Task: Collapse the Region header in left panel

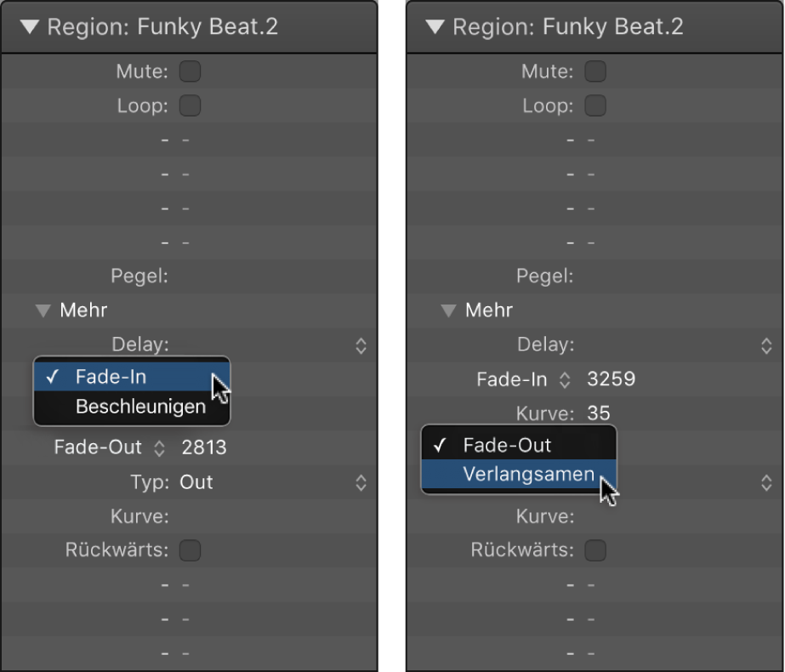Action: [x=31, y=26]
